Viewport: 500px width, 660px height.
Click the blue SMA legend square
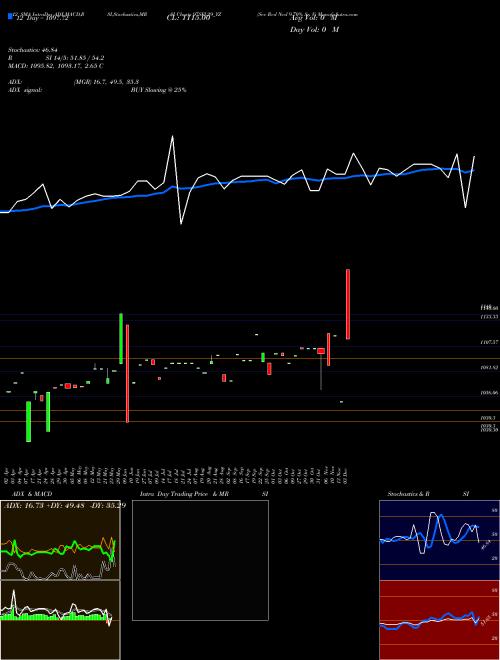pos(10,16)
